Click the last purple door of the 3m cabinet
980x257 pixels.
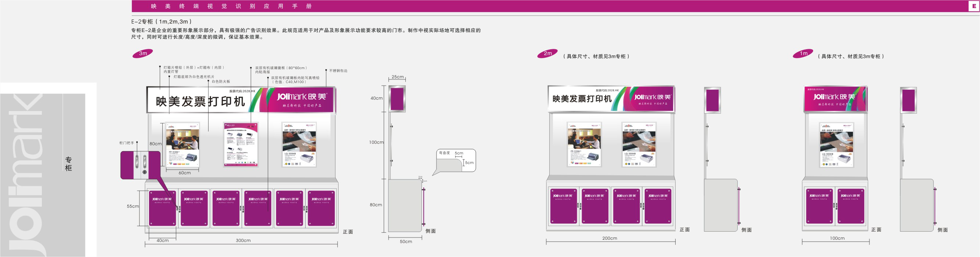coord(321,208)
